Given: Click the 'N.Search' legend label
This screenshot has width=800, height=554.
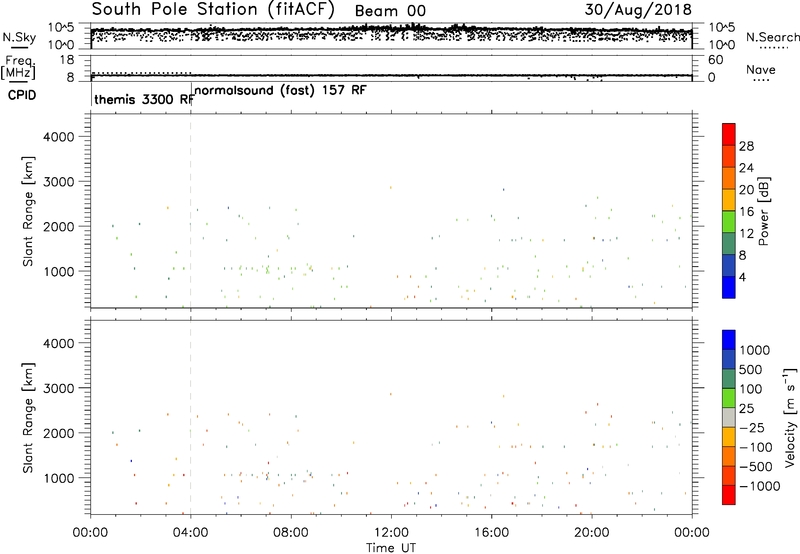Looking at the screenshot, I should [x=772, y=37].
